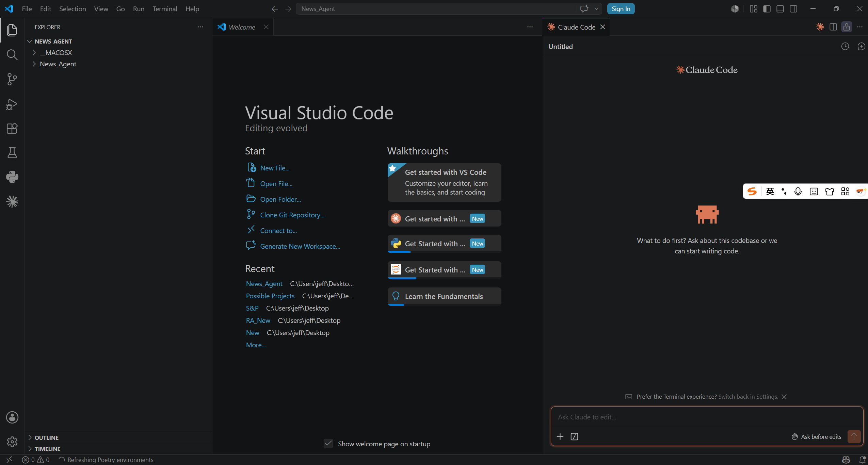Toggle the Primary Side Bar layout button
868x465 pixels.
[767, 9]
